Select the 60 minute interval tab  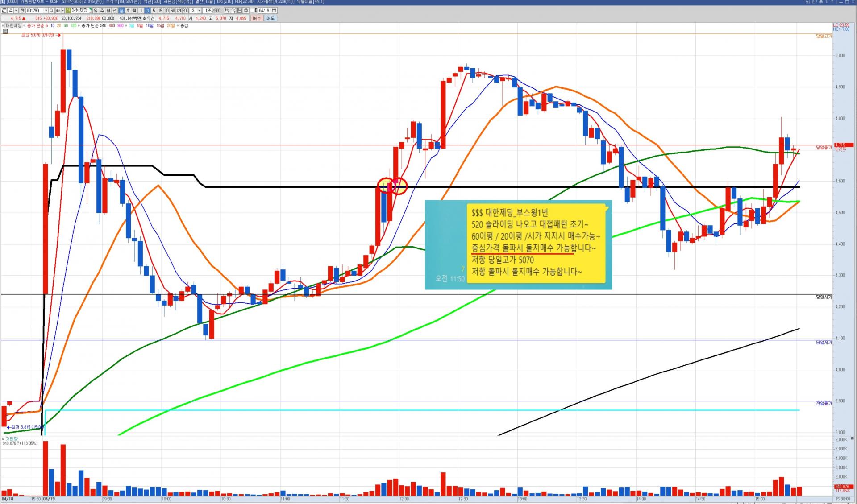173,10
